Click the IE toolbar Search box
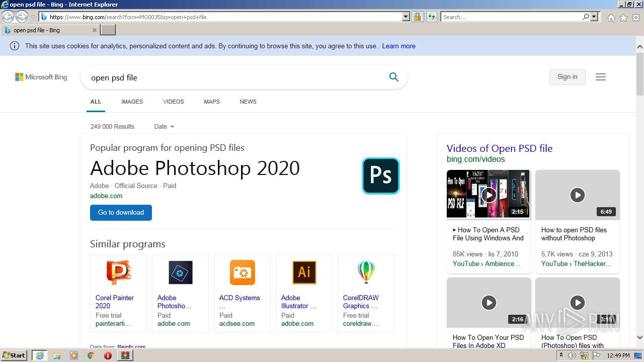Viewport: 644px width, 362px height. click(511, 17)
